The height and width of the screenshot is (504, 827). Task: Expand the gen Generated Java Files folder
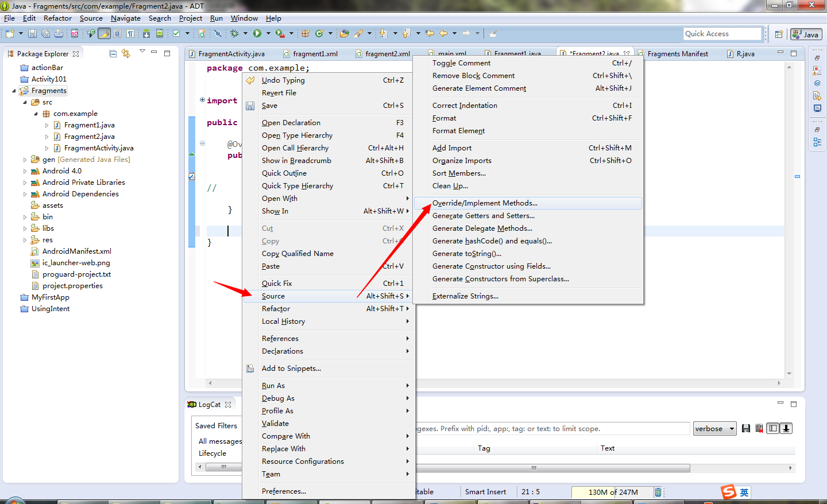pos(25,160)
